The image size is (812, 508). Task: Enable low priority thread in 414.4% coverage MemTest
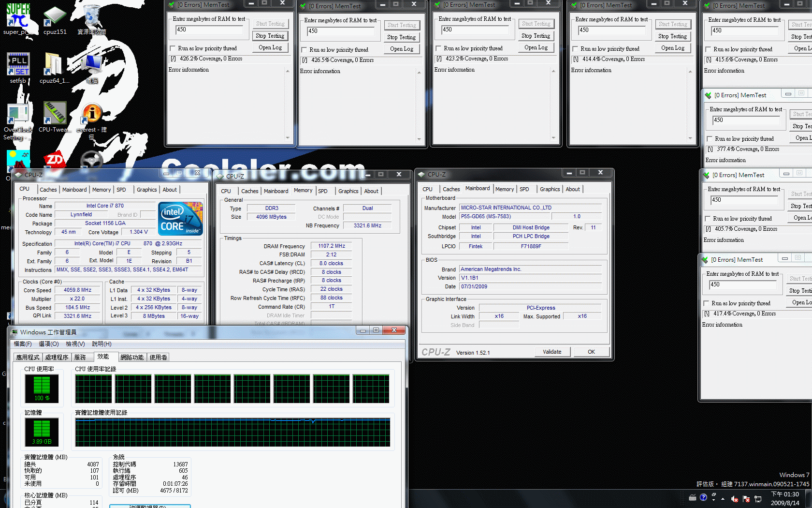[x=575, y=49]
